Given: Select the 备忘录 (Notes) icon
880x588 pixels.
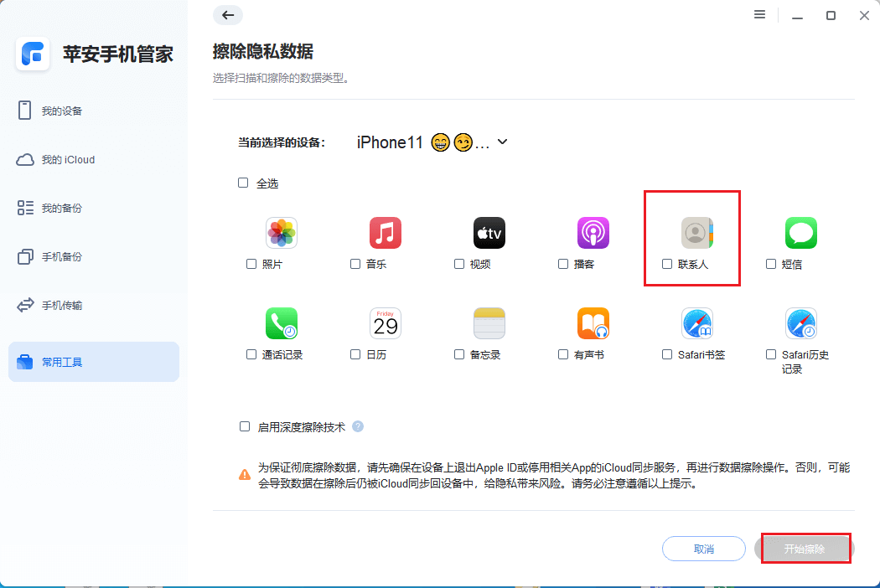Looking at the screenshot, I should click(x=489, y=323).
